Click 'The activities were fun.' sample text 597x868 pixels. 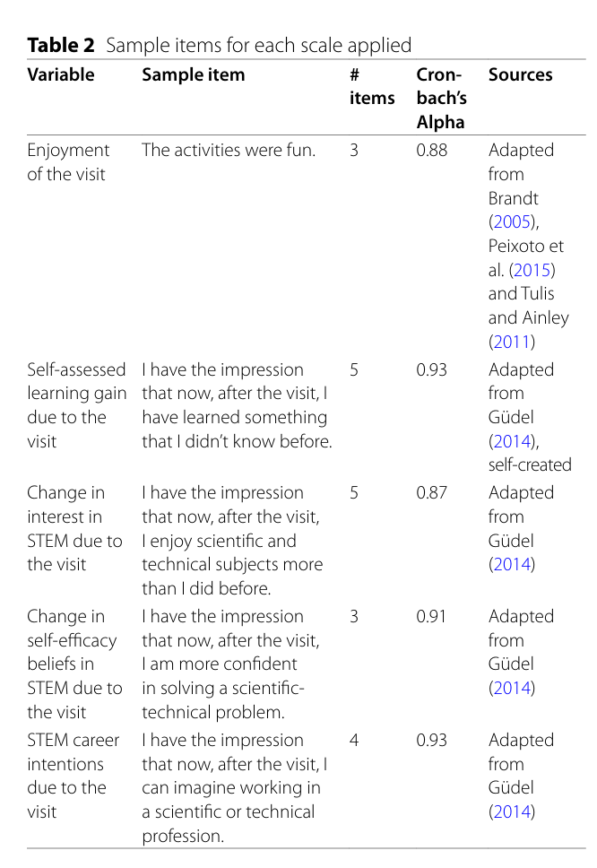(x=229, y=150)
